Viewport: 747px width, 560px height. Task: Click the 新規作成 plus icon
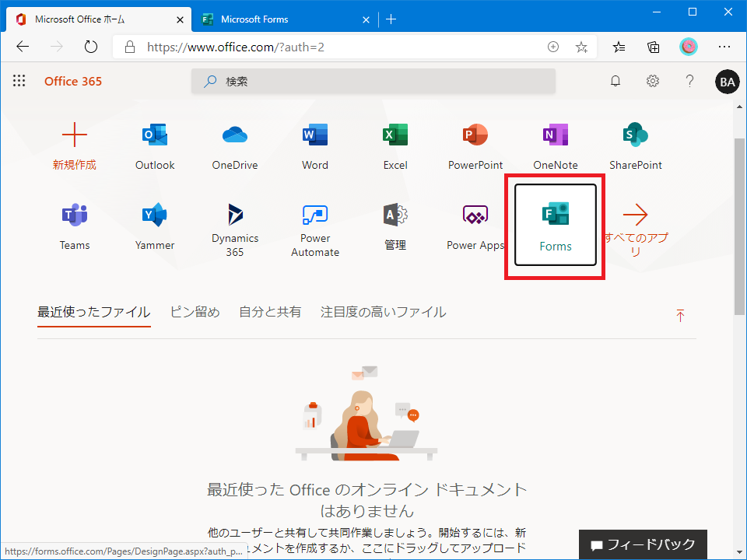point(75,135)
